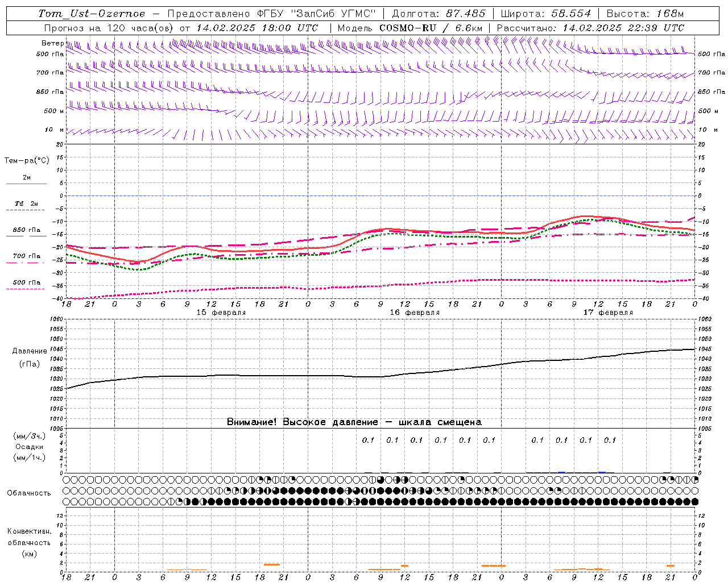The image size is (728, 582).
Task: Click the (мм/1ч.) precipitation unit label
Action: (30, 458)
